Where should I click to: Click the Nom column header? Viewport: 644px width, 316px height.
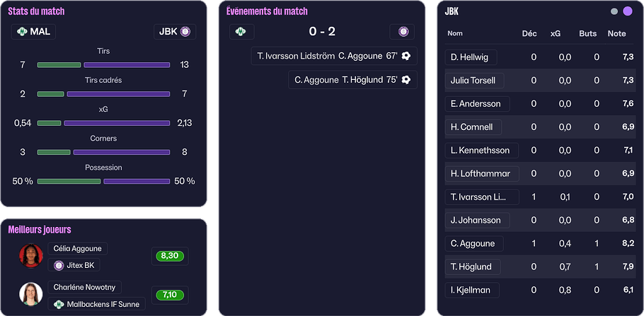(x=455, y=33)
